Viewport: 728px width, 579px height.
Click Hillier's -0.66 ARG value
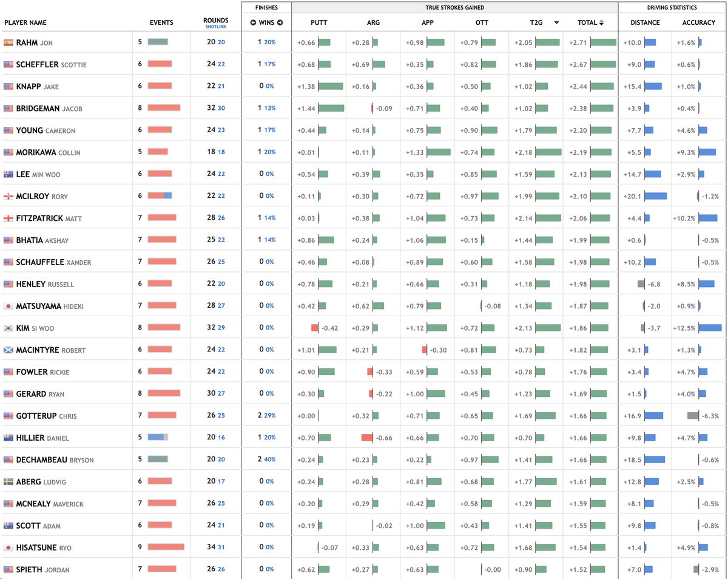tap(384, 438)
